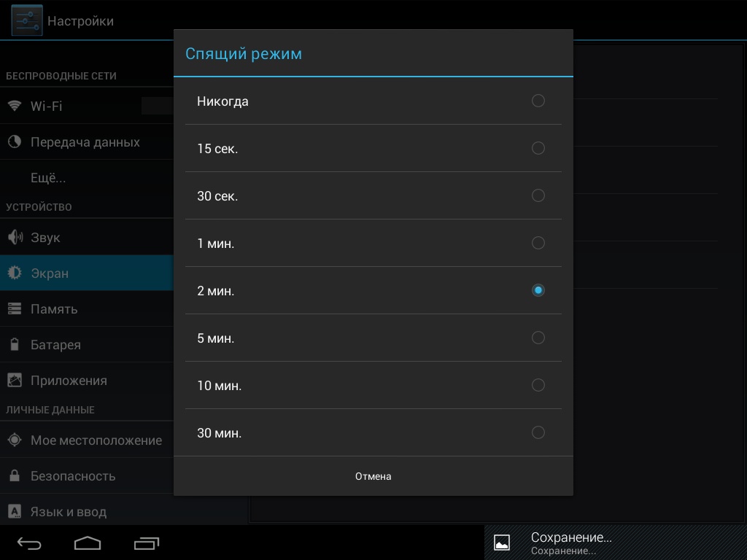
Task: Tap the Память storage icon
Action: click(15, 309)
